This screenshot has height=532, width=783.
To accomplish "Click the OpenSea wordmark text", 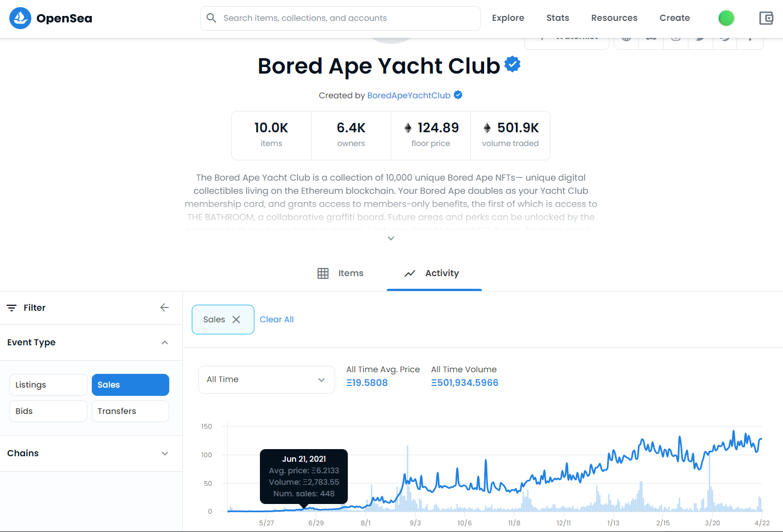I will click(x=64, y=18).
